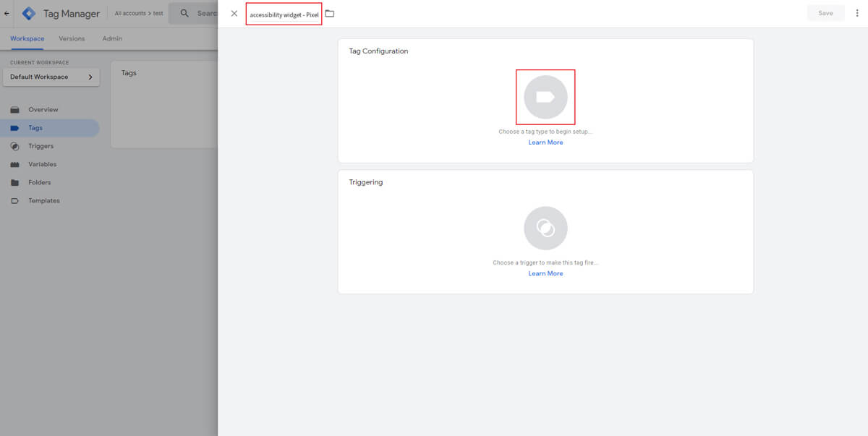Switch to the Workspace tab
868x436 pixels.
[x=27, y=38]
